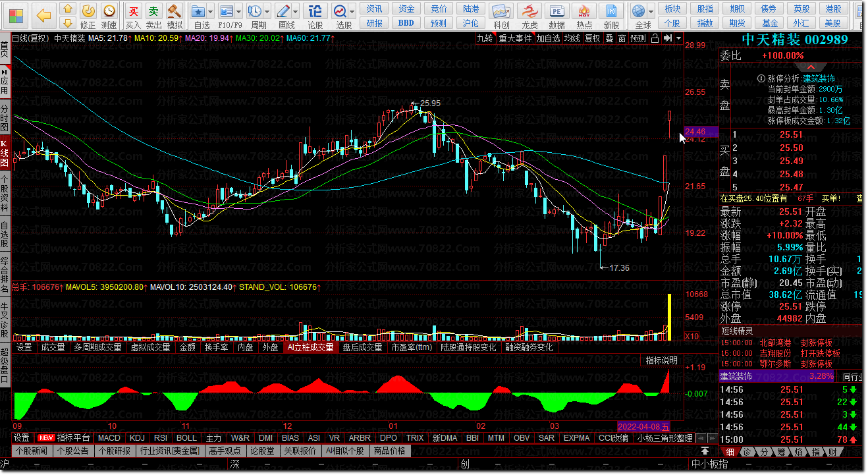This screenshot has width=868, height=475.
Task: Toggle 叠 overlay mode
Action: click(x=610, y=38)
